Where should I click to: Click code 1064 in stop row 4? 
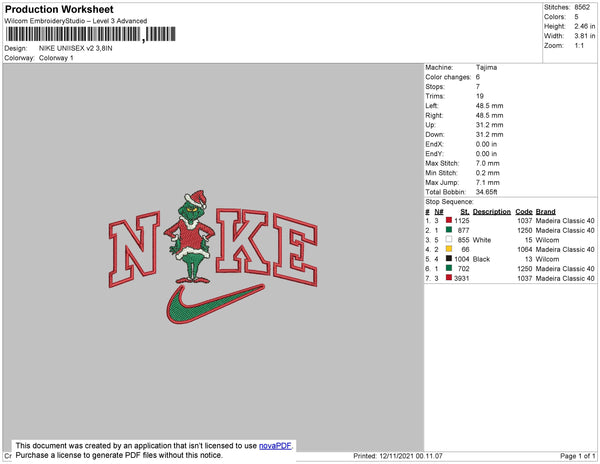(x=525, y=249)
